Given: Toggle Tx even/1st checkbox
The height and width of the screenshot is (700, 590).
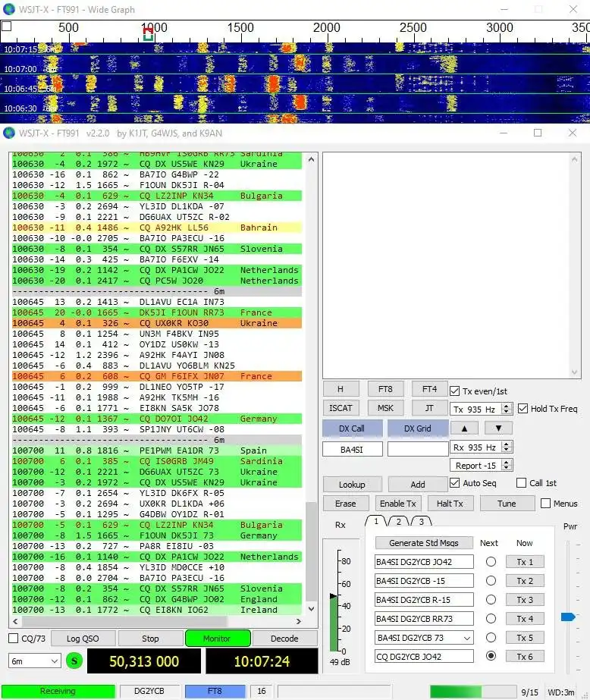Looking at the screenshot, I should (x=454, y=391).
